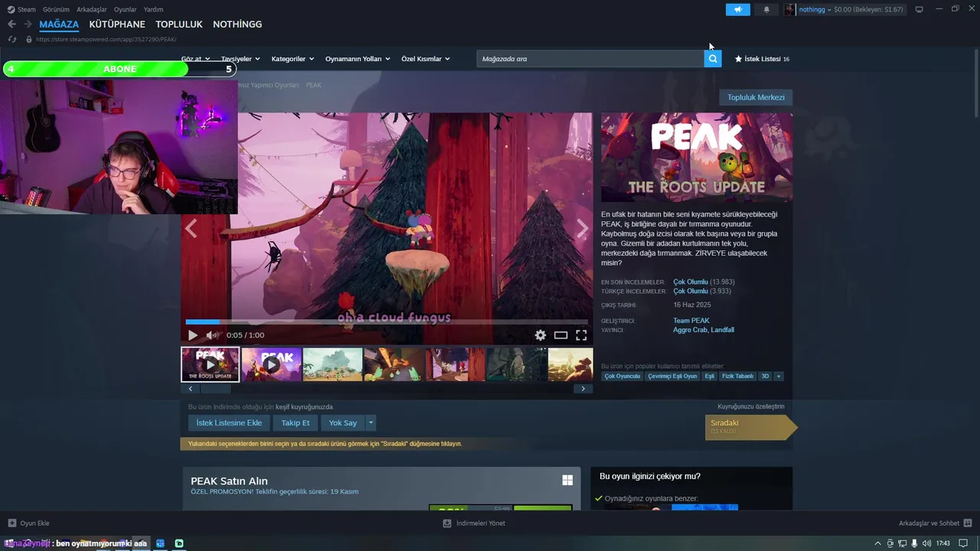
Task: Open Landfall publisher link
Action: 722,330
